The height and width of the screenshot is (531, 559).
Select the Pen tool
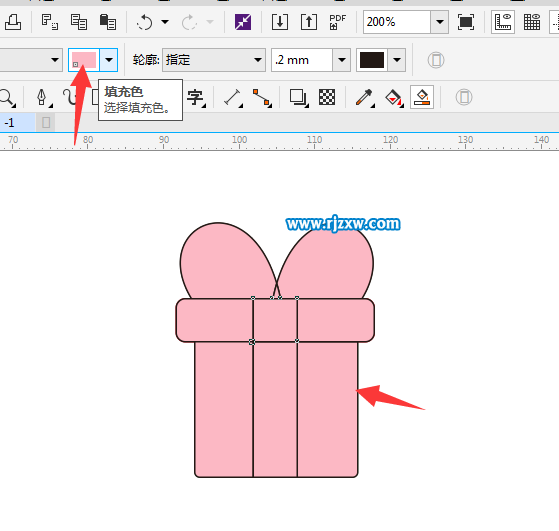click(43, 97)
